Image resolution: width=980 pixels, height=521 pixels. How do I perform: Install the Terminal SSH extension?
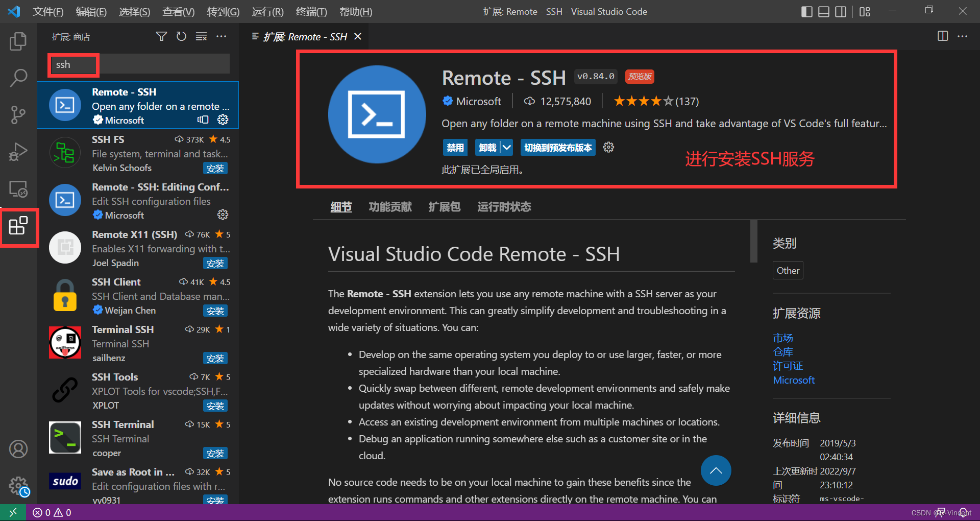(x=215, y=359)
